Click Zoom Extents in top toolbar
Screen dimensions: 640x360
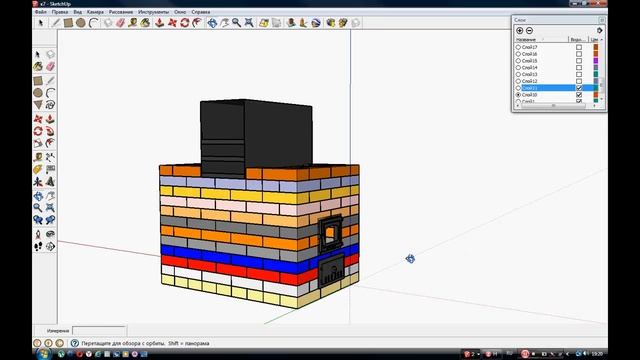tap(249, 23)
